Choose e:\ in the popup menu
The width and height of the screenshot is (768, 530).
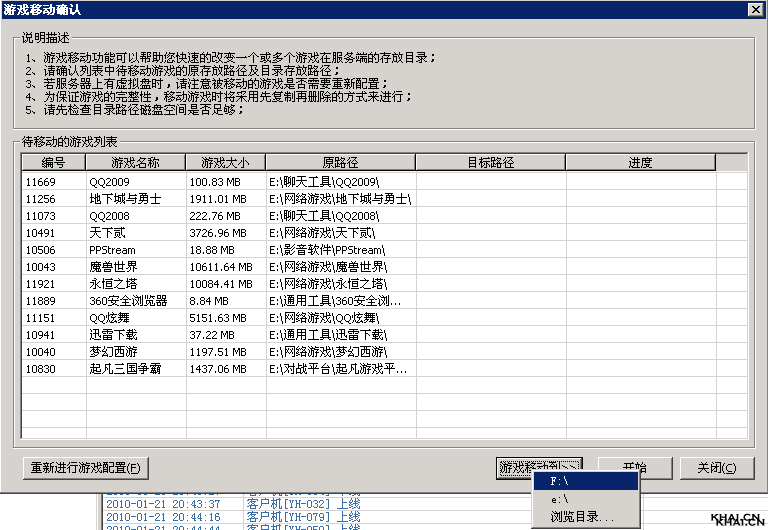pos(586,499)
